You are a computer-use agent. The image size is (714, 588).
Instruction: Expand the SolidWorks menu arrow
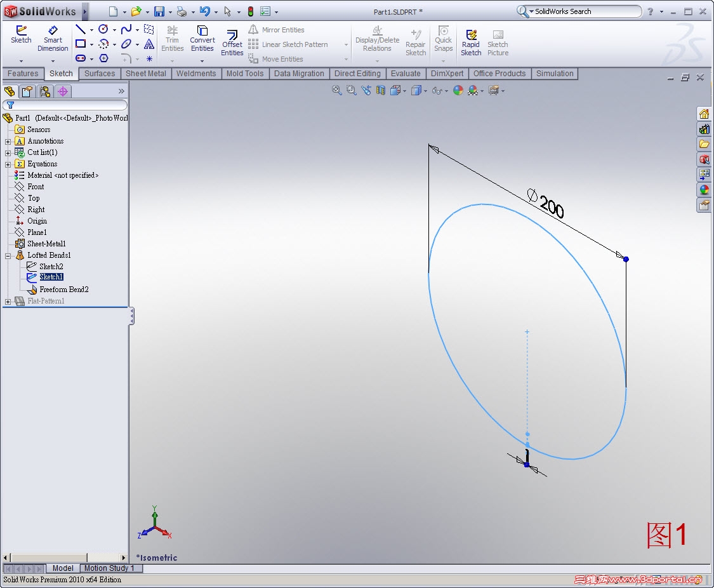point(84,11)
